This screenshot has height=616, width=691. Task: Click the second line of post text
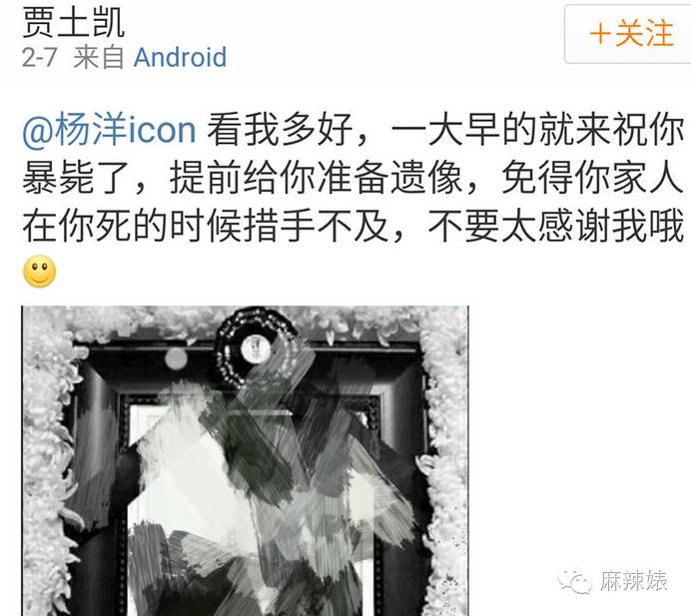pyautogui.click(x=352, y=178)
